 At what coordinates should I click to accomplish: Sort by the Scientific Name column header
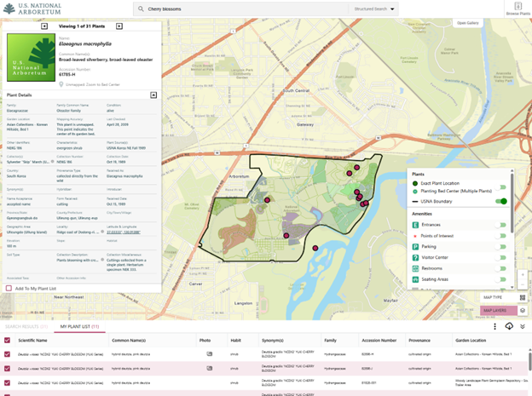coord(32,340)
